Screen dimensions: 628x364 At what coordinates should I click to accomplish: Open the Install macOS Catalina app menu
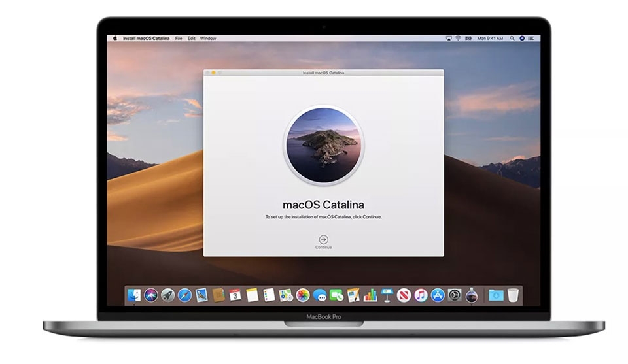146,39
